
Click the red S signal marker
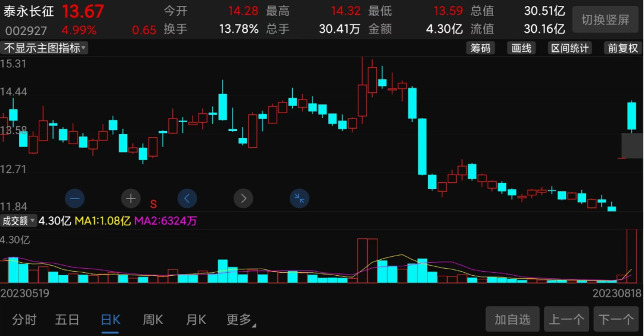(x=154, y=204)
